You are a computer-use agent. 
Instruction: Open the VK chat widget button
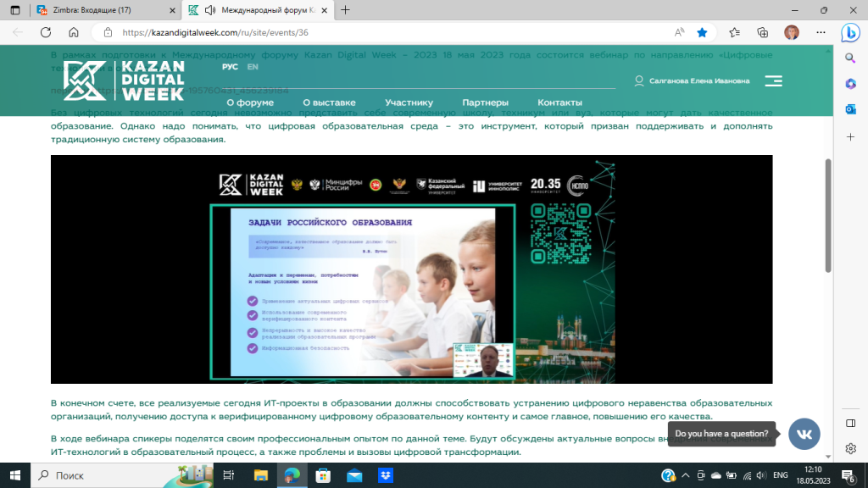(x=804, y=434)
